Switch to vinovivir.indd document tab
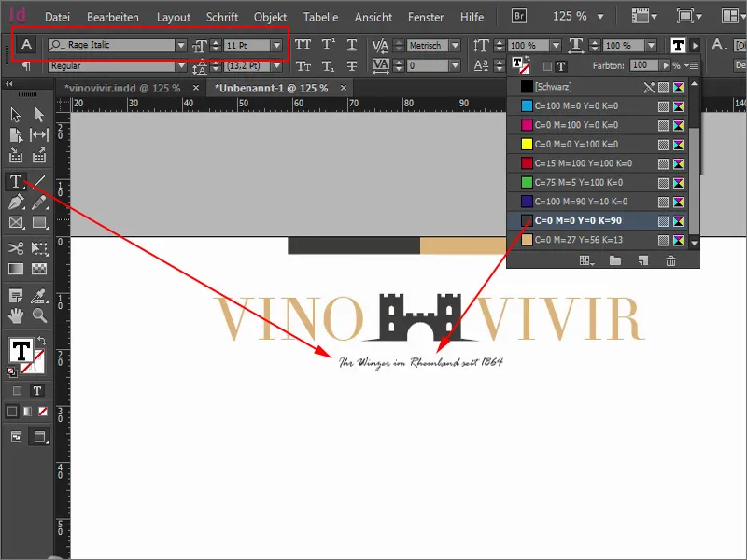Viewport: 747px width, 560px height. (122, 88)
